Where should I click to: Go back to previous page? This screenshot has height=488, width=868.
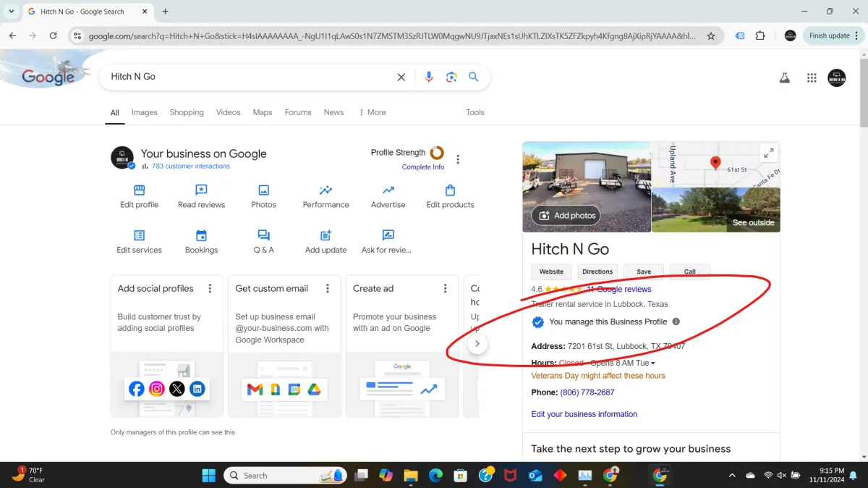12,35
